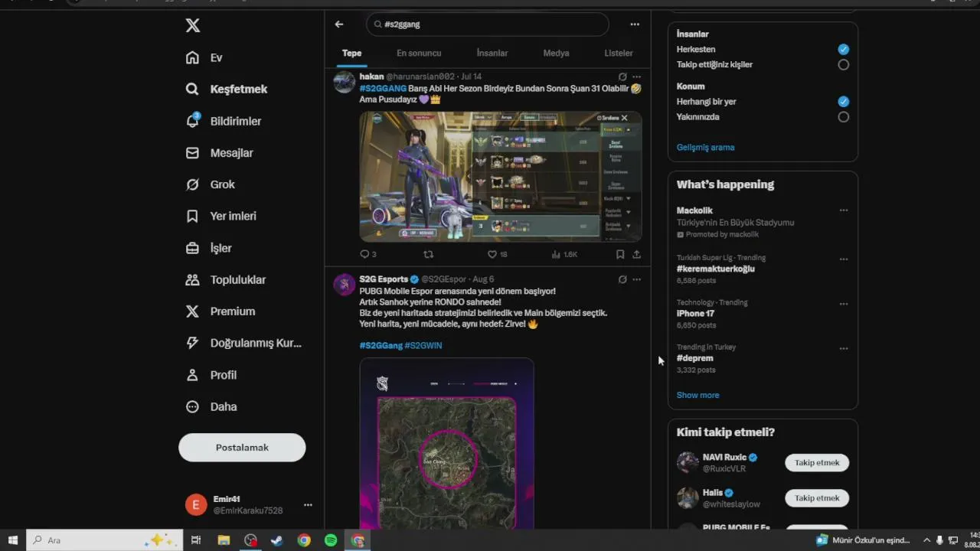Focus the #s2ggang search field
The height and width of the screenshot is (551, 980).
[488, 24]
